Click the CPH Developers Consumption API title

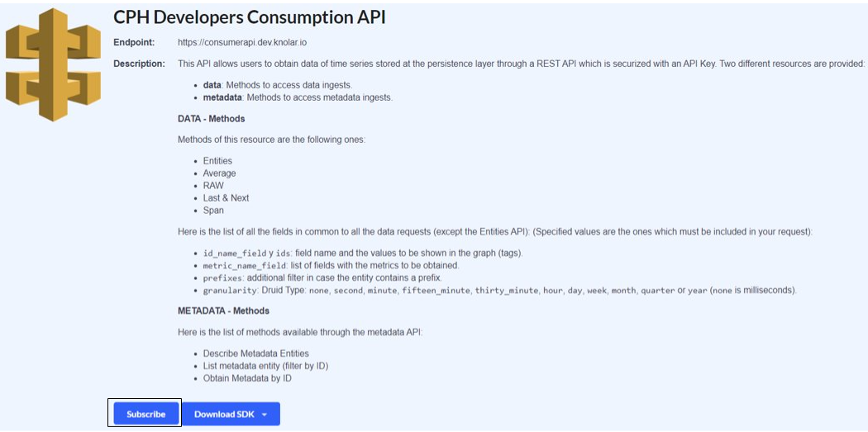(x=250, y=17)
